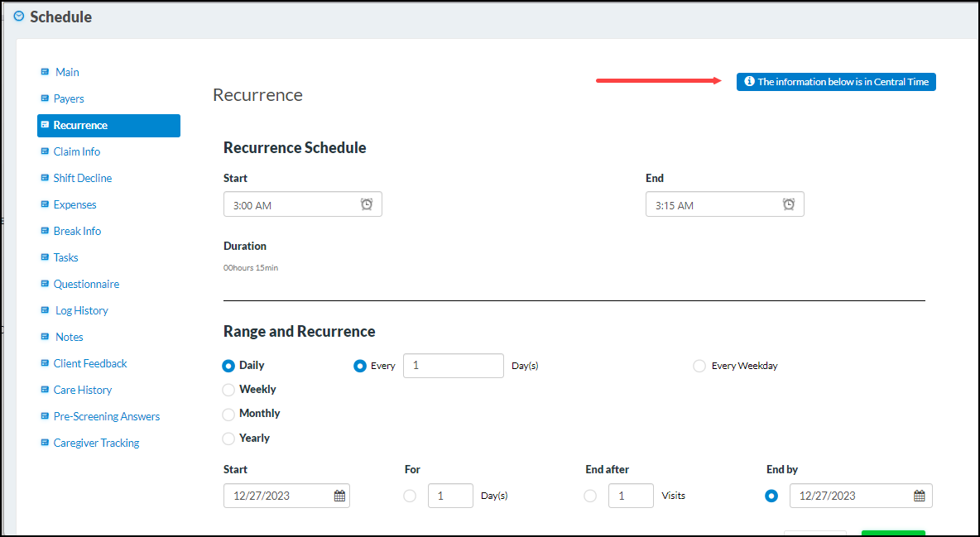Open the Start time clock picker
980x537 pixels.
coord(367,204)
